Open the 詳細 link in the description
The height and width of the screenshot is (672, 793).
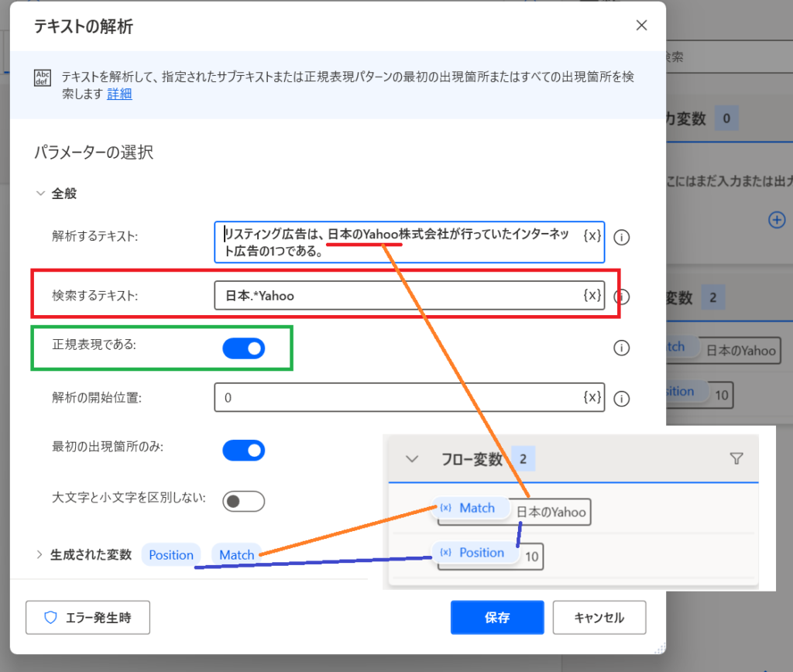[119, 94]
